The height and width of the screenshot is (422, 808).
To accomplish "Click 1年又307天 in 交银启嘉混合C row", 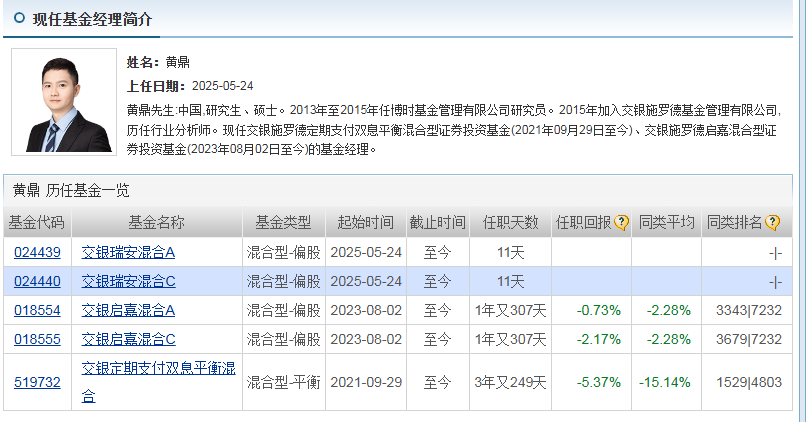I will pyautogui.click(x=510, y=339).
